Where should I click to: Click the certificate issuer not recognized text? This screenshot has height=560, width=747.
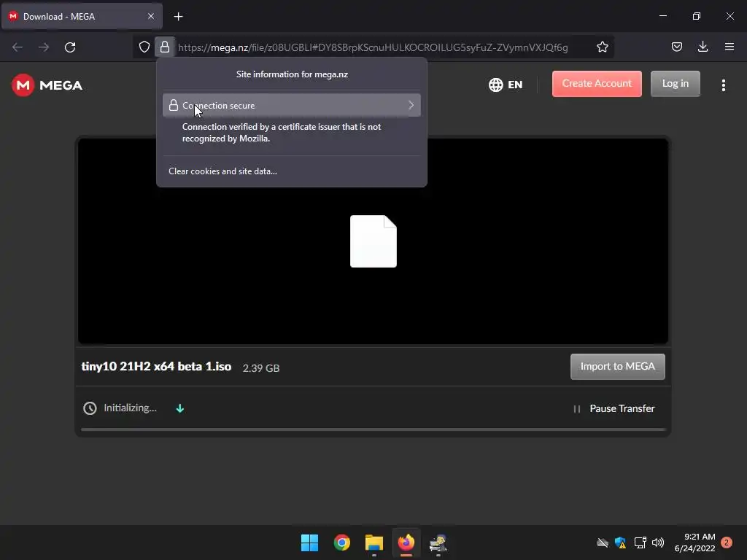point(282,133)
